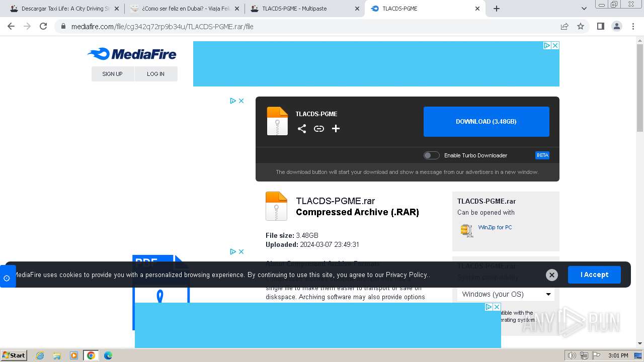Enable Turbo Downloader toggle
This screenshot has height=362, width=644.
coord(431,155)
